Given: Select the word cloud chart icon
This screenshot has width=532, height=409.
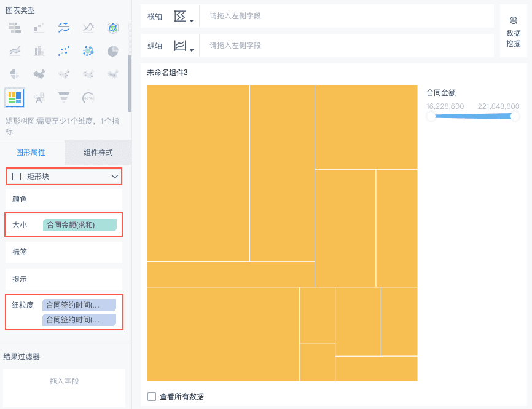Looking at the screenshot, I should 39,98.
